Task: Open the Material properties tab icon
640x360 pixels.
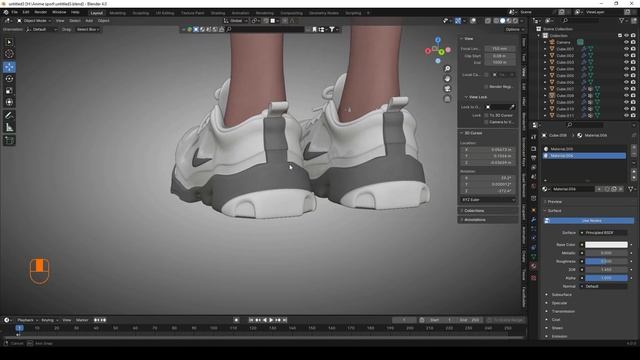Action: (x=533, y=266)
